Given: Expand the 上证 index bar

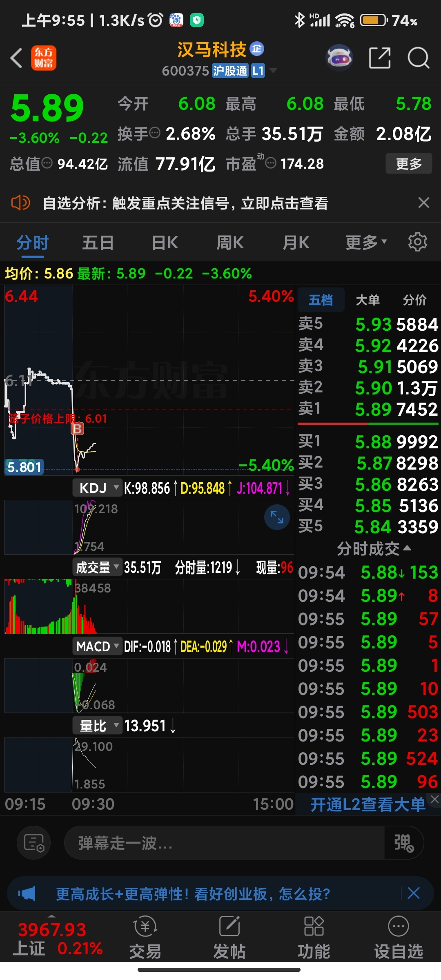Looking at the screenshot, I should pyautogui.click(x=51, y=917).
